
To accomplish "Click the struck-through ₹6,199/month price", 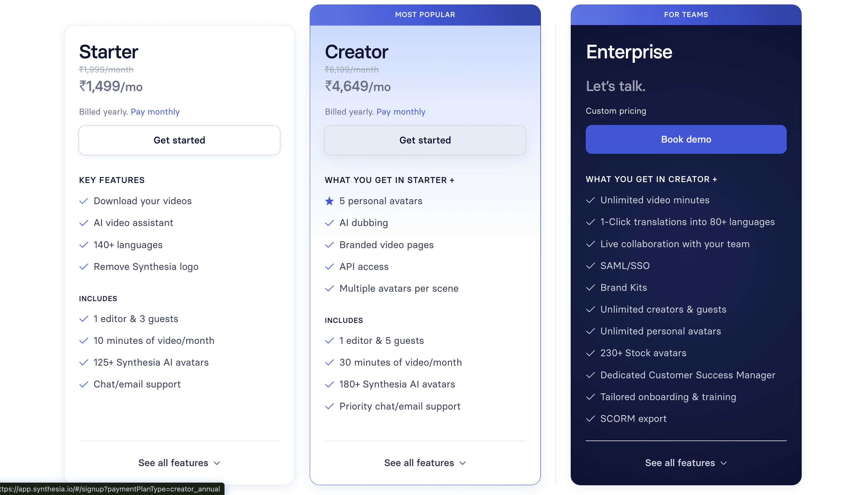I will (352, 70).
